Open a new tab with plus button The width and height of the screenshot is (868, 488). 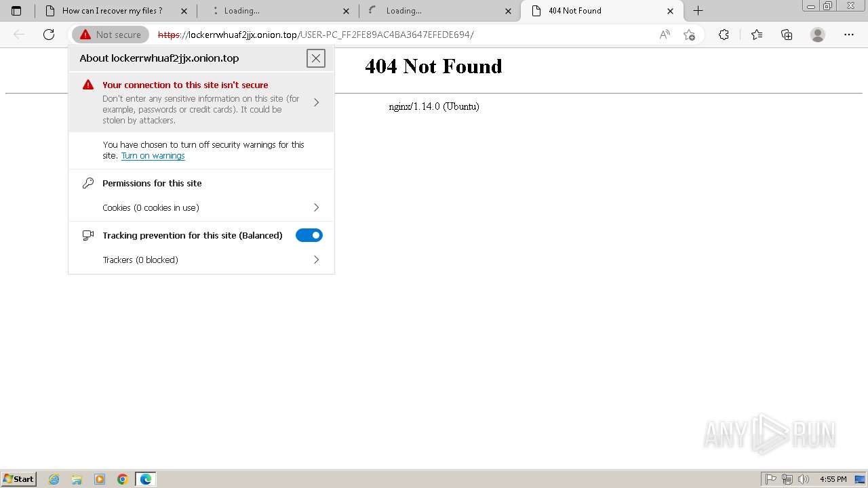tap(698, 11)
